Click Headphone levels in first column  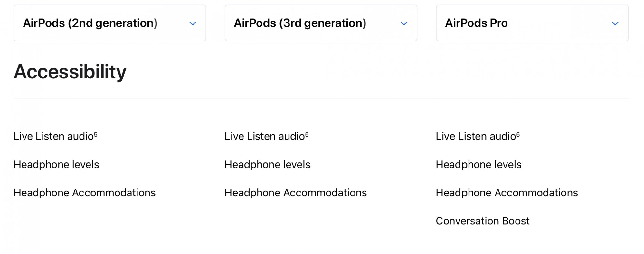coord(56,165)
